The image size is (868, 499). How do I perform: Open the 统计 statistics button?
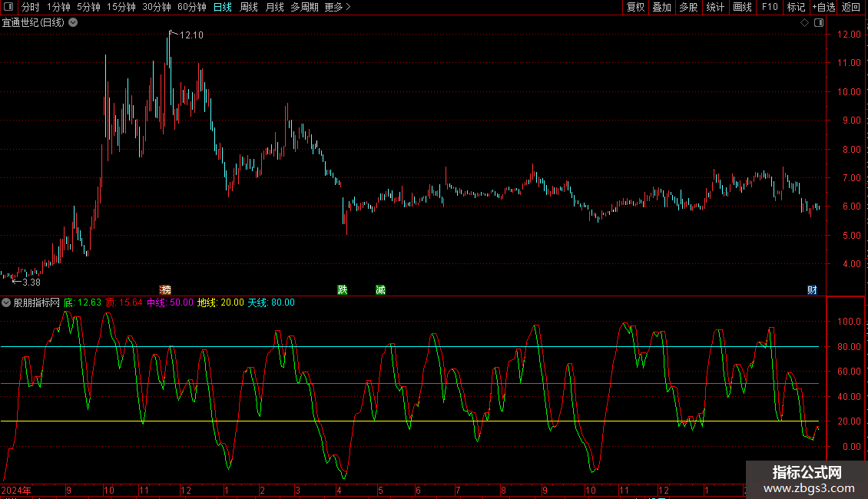[715, 7]
